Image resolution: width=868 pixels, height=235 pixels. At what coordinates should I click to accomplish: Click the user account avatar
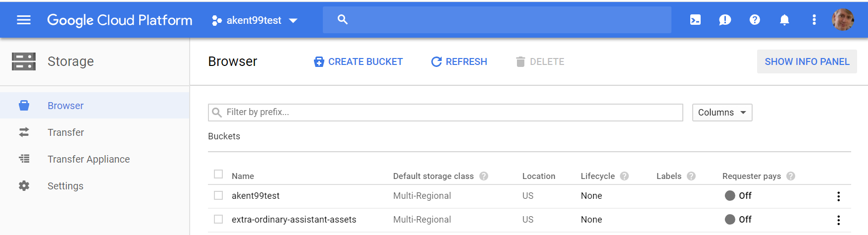tap(843, 20)
